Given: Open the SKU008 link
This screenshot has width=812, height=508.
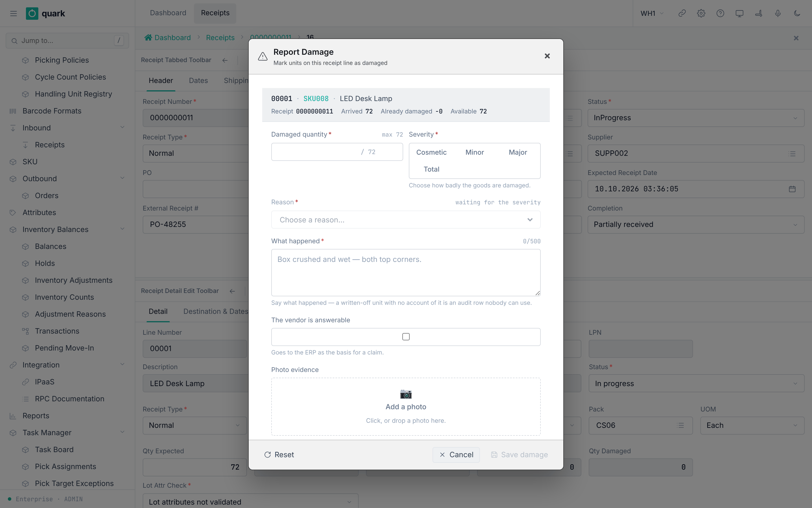Looking at the screenshot, I should (316, 98).
